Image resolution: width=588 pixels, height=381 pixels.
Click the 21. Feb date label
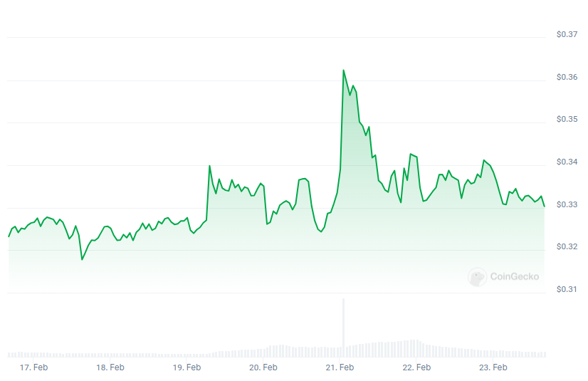[340, 367]
